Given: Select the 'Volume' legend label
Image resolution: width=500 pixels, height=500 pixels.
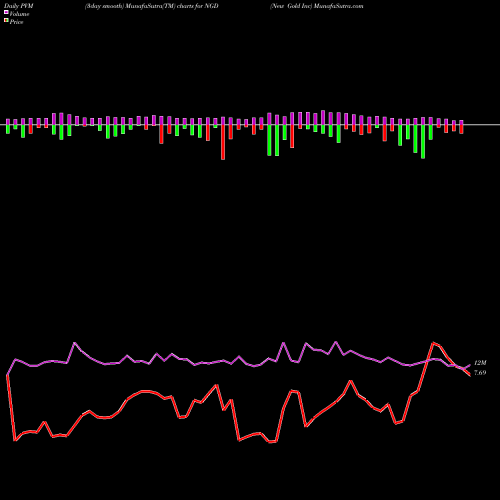Looking at the screenshot, I should click(19, 14).
